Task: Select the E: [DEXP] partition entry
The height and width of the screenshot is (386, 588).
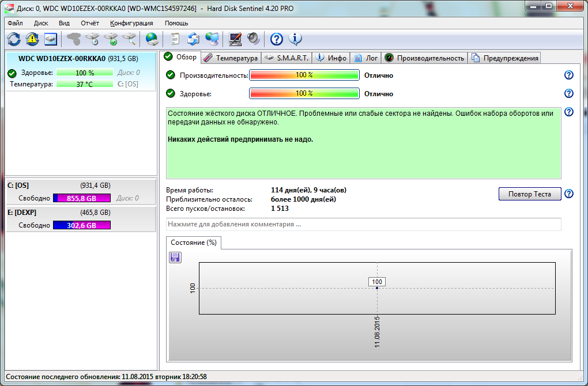Action: tap(81, 219)
